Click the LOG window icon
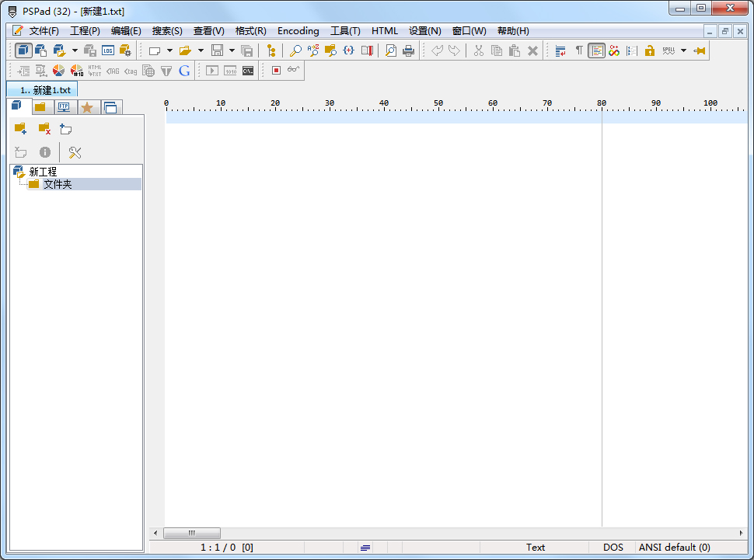Viewport: 754px width, 560px height. pos(108,50)
